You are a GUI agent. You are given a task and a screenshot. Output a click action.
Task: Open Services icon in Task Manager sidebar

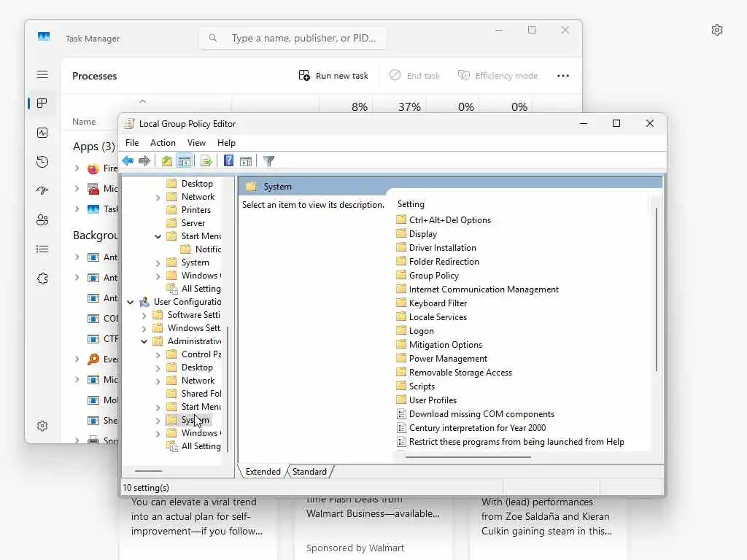click(x=42, y=278)
